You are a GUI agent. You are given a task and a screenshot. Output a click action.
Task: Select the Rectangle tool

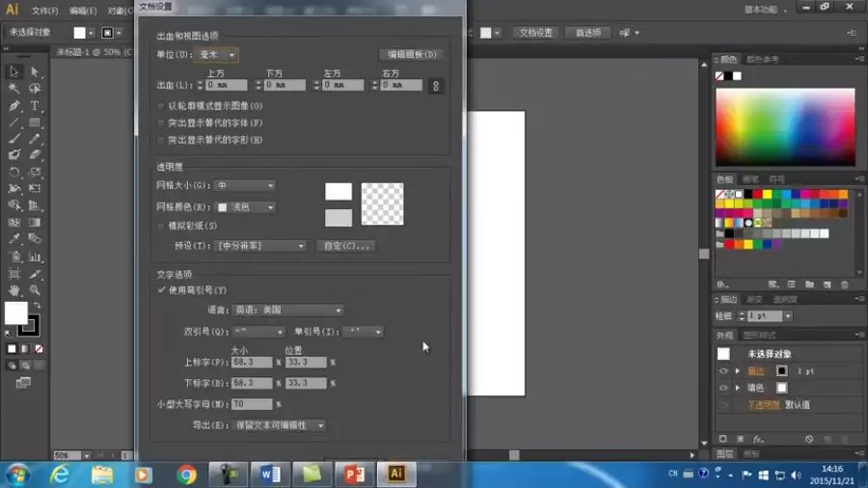(x=35, y=122)
